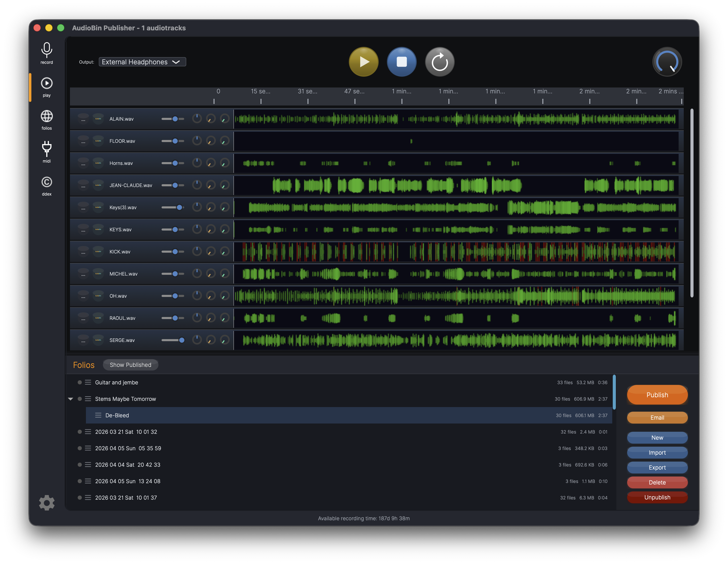728x564 pixels.
Task: Click the orange Publish button
Action: pyautogui.click(x=657, y=395)
